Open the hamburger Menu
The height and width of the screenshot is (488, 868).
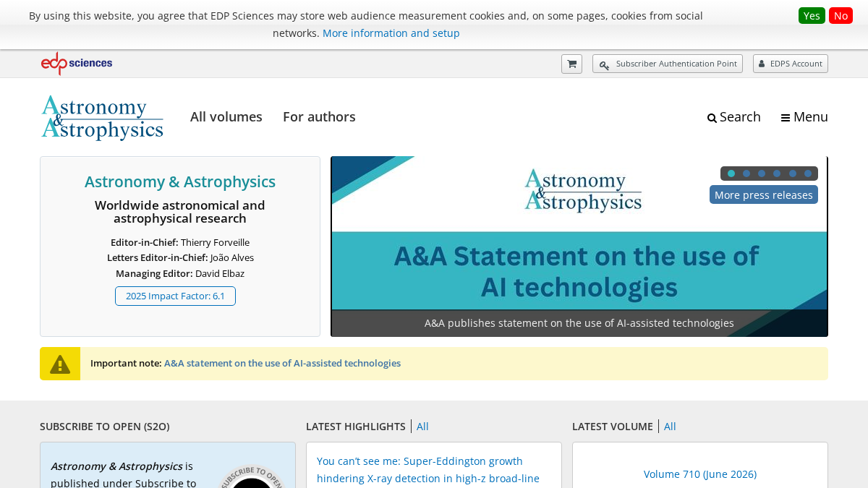804,117
